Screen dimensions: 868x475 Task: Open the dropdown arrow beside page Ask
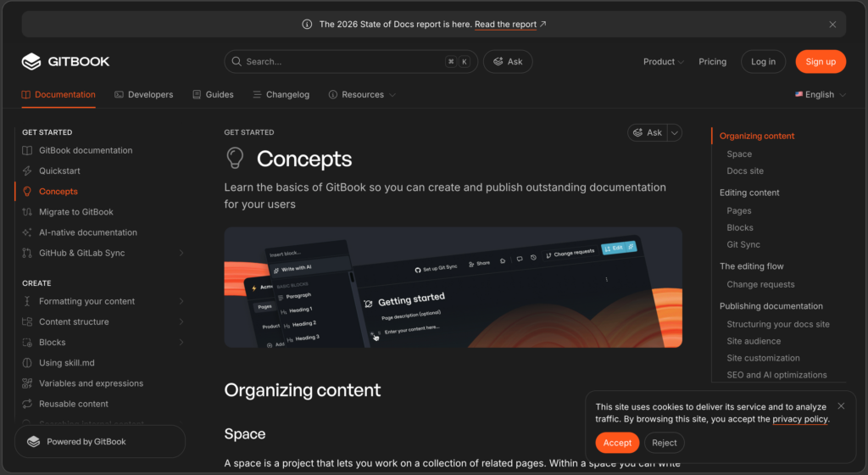click(x=674, y=133)
